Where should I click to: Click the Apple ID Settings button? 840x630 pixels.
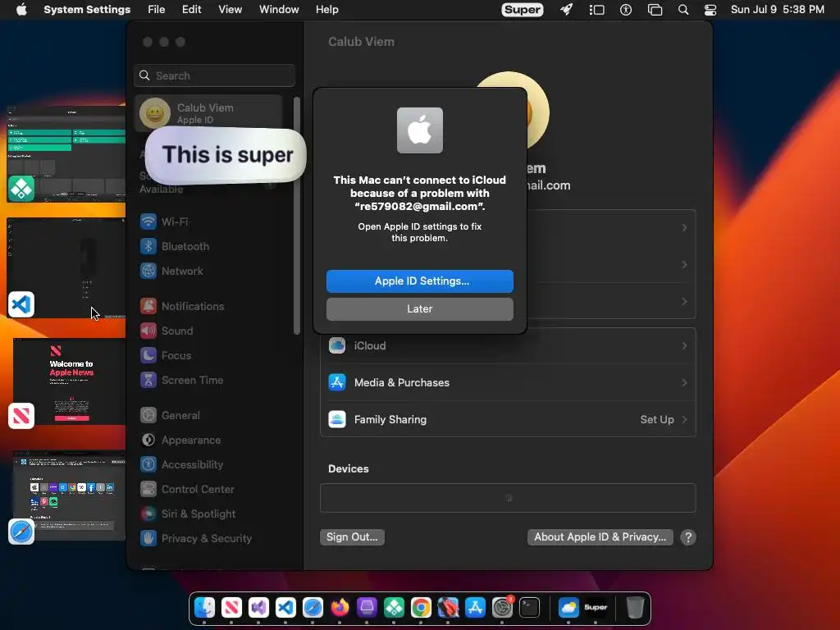tap(419, 281)
